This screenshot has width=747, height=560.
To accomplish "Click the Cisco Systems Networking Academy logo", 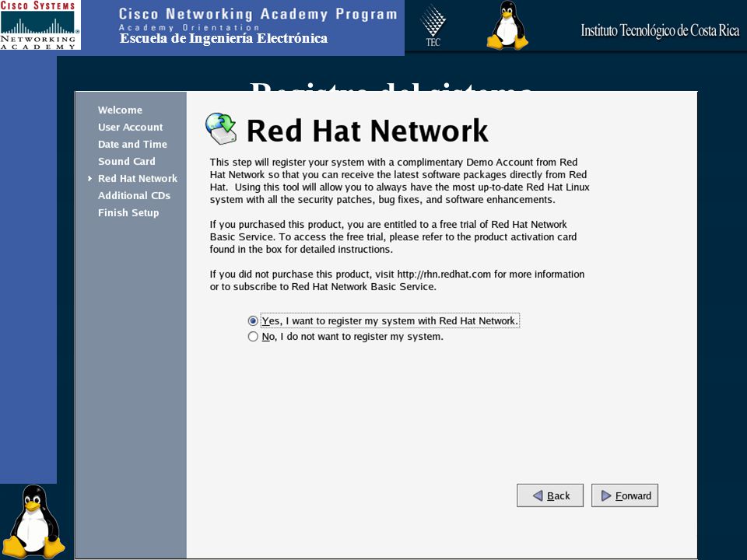I will click(x=40, y=25).
